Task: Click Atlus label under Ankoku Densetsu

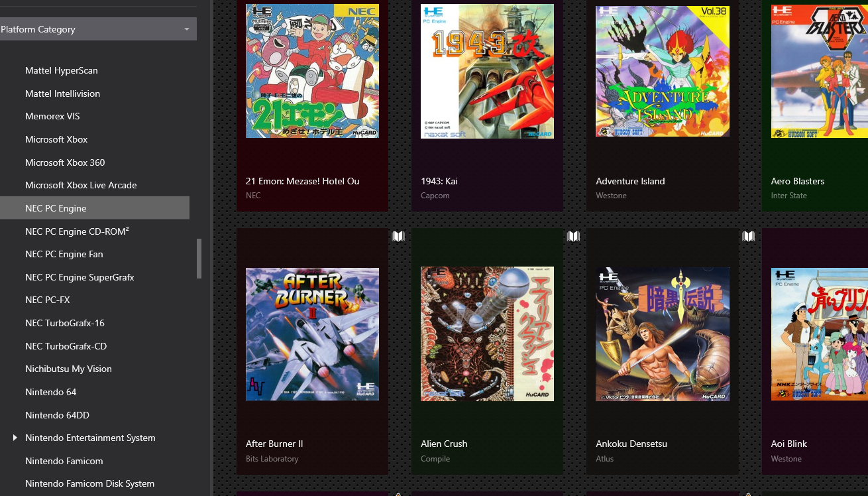Action: [x=605, y=459]
